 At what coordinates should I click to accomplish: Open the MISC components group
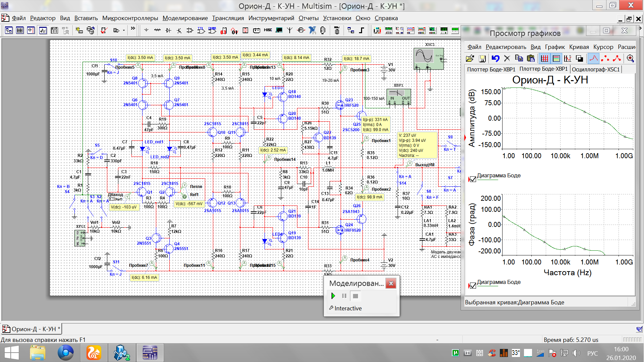tap(268, 30)
